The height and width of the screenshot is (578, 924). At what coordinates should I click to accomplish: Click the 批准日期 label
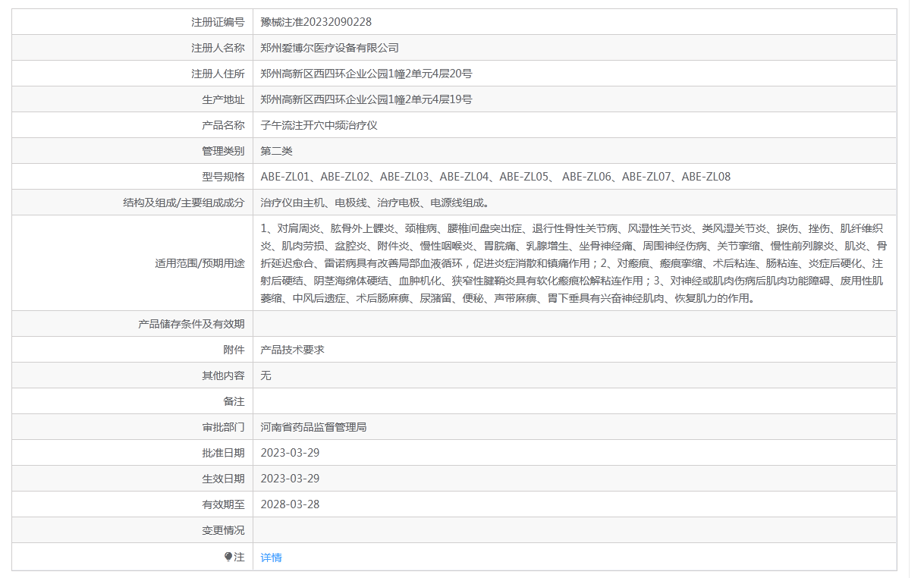[x=223, y=453]
